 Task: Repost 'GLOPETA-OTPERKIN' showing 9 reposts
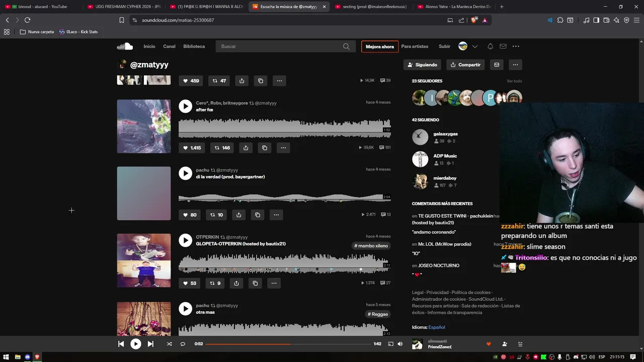click(215, 283)
